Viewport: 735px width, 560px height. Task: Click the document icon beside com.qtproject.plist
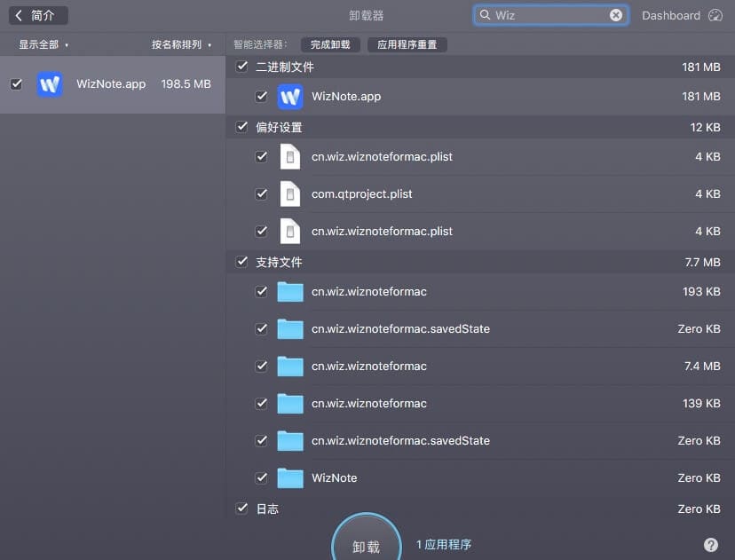coord(290,193)
